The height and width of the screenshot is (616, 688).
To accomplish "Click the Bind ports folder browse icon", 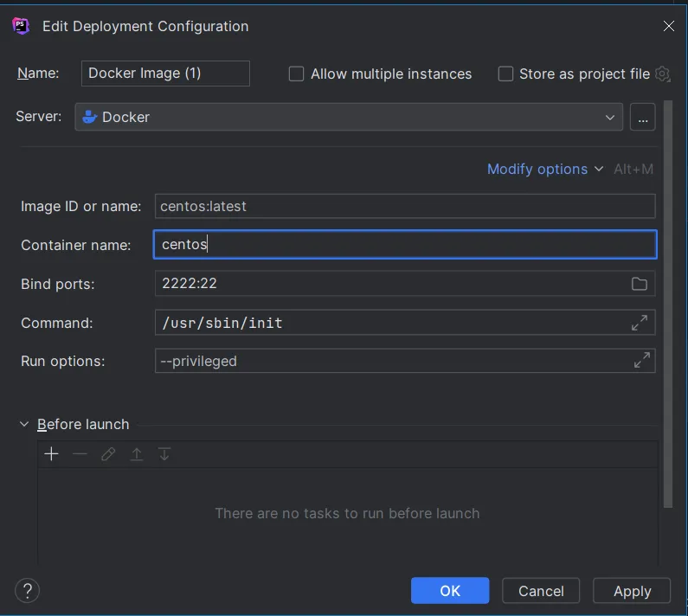I will 640,284.
